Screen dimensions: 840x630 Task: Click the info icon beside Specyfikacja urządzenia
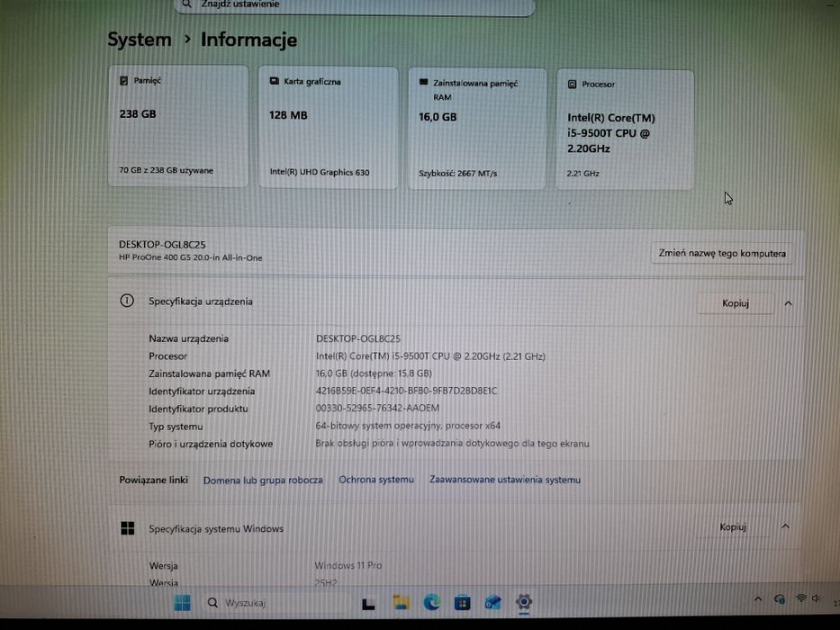click(x=127, y=301)
